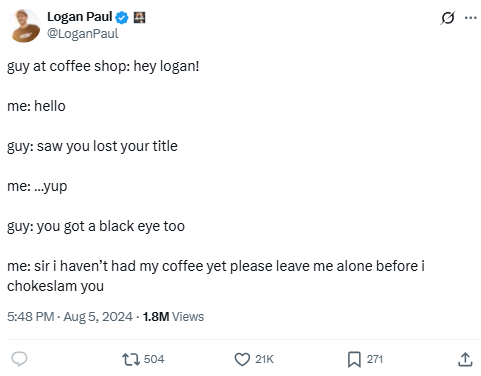
Task: Click the blue verified checkmark badge
Action: [x=122, y=17]
